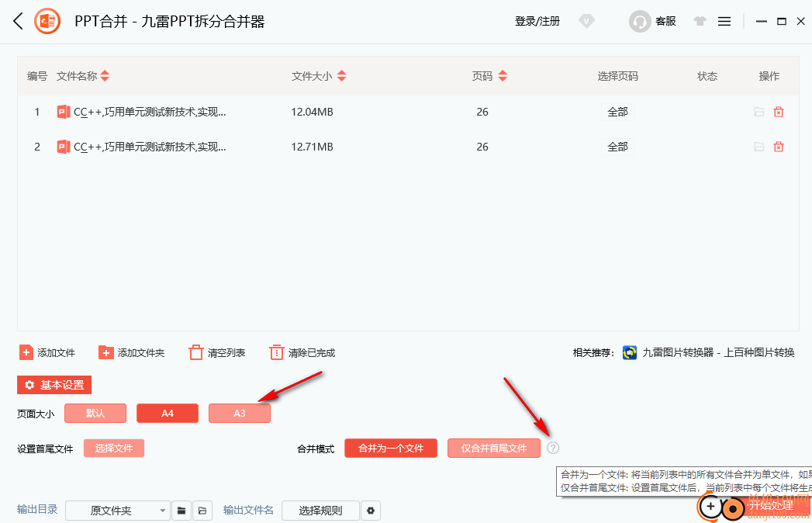
Task: Select first file name CC++,巧用单元测试新技术 row 1
Action: (x=150, y=112)
